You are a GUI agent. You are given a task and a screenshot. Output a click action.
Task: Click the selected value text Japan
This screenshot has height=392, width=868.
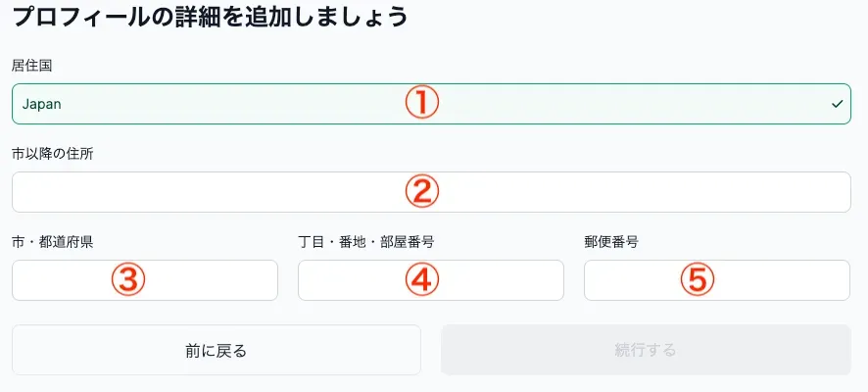[x=42, y=104]
